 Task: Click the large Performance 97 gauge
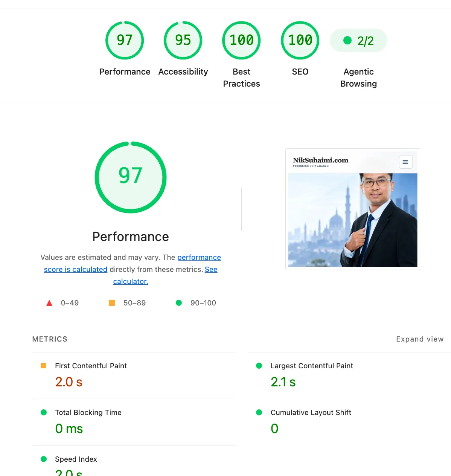pyautogui.click(x=131, y=177)
